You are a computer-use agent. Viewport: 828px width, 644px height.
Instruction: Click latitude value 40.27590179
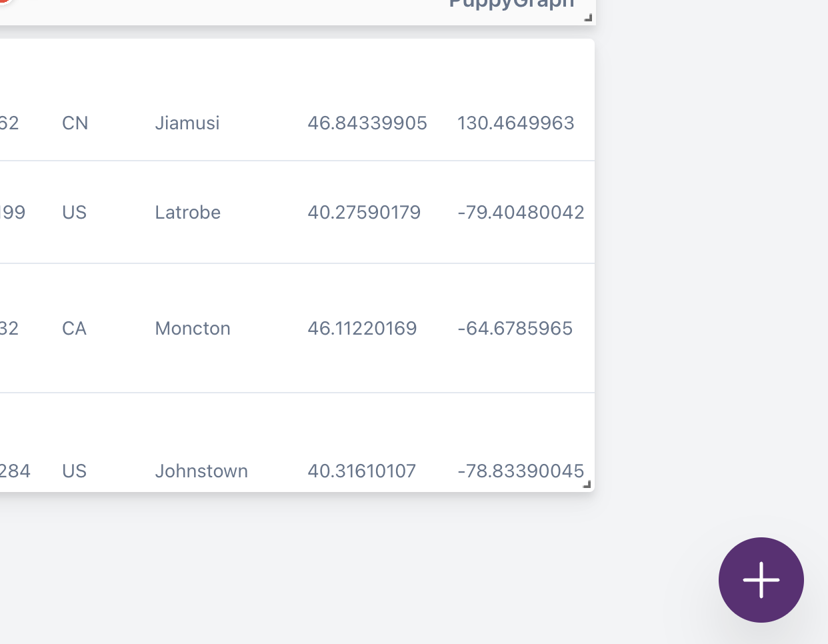pyautogui.click(x=364, y=212)
